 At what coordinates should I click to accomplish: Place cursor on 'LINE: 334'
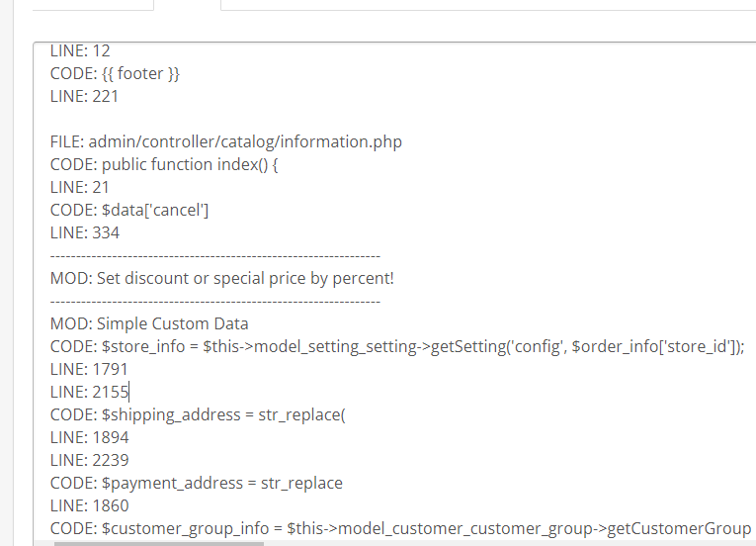click(84, 232)
